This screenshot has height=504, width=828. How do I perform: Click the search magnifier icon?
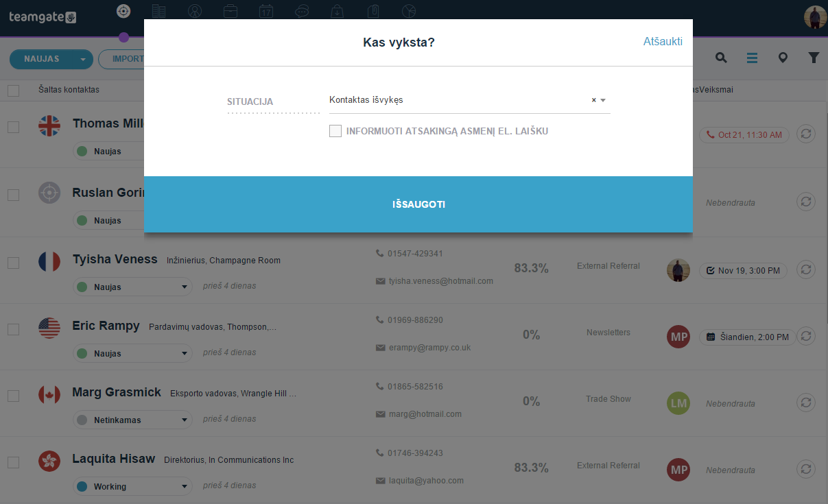(x=721, y=58)
